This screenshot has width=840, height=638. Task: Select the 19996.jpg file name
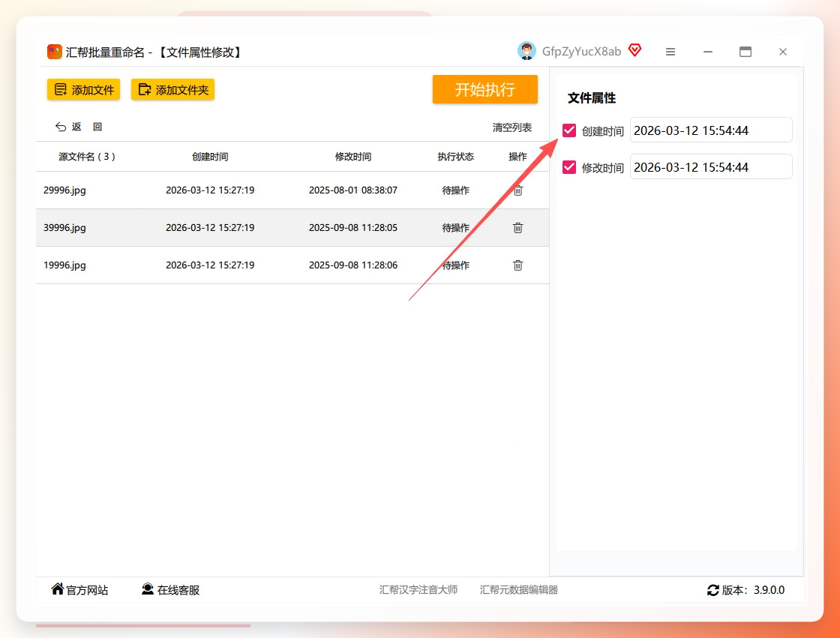click(x=64, y=265)
